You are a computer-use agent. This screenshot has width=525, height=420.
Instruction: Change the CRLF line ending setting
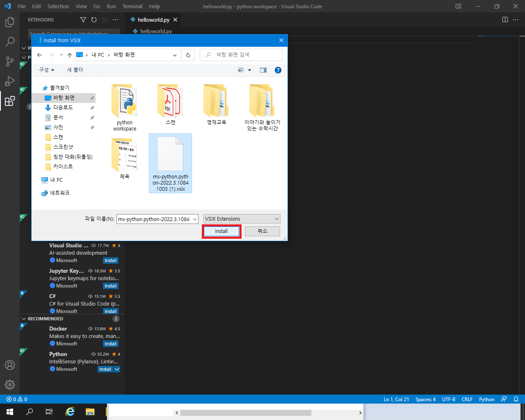click(467, 399)
